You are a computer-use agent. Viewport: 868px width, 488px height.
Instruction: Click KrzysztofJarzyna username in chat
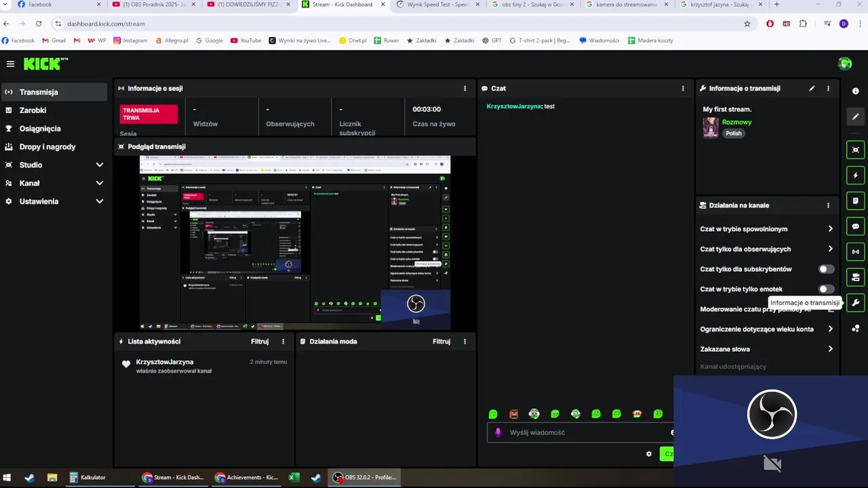[513, 106]
